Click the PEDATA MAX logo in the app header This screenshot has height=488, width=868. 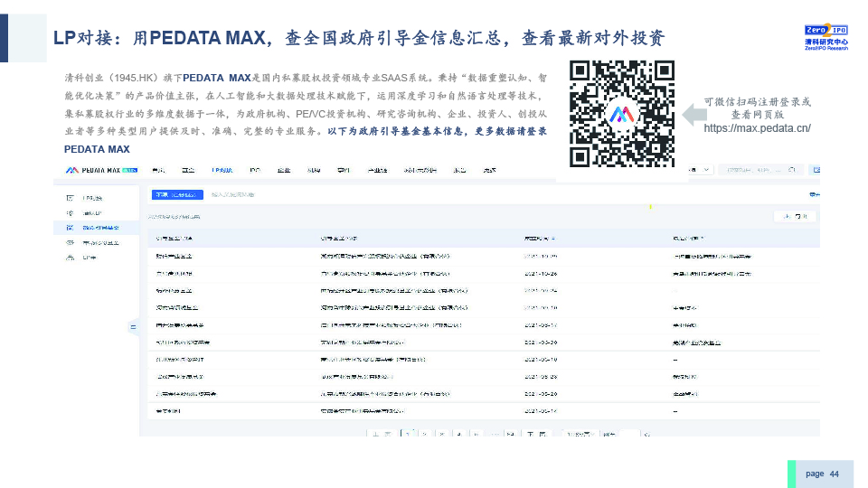(x=100, y=171)
